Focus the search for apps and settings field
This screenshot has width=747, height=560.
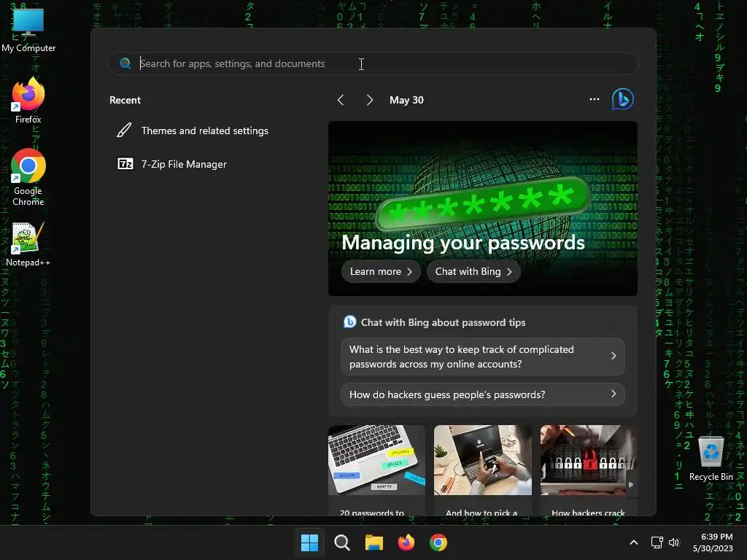tap(373, 63)
